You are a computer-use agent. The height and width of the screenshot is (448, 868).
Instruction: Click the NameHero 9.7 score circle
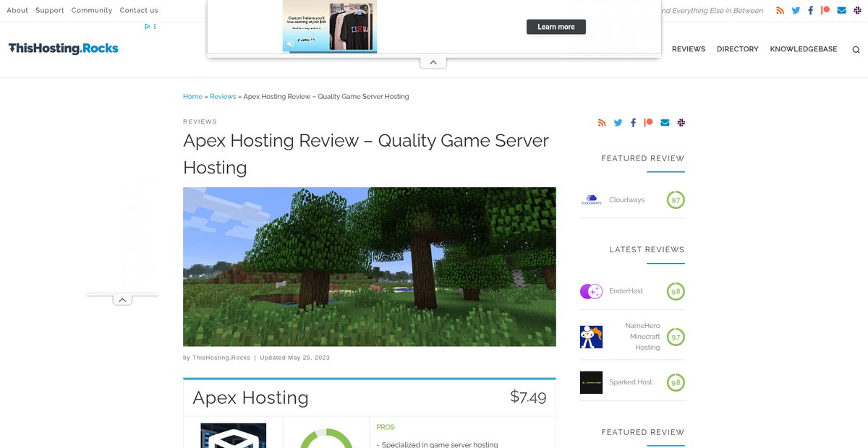coord(676,337)
